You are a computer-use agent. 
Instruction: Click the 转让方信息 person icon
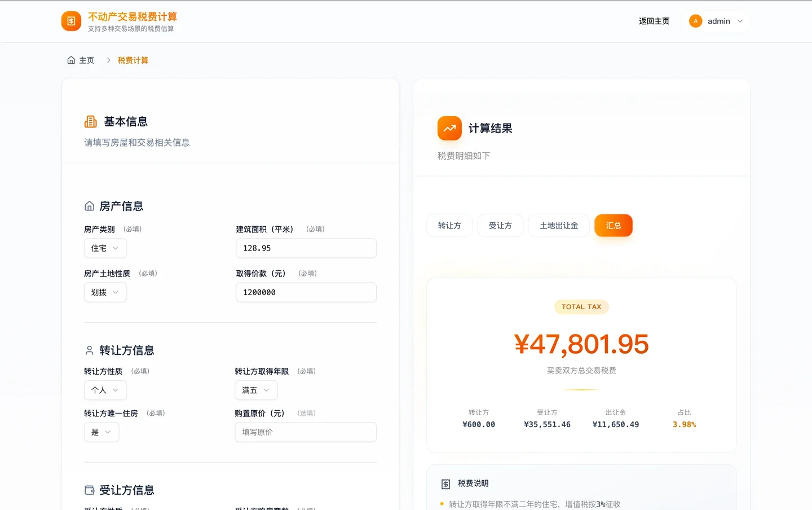click(89, 350)
